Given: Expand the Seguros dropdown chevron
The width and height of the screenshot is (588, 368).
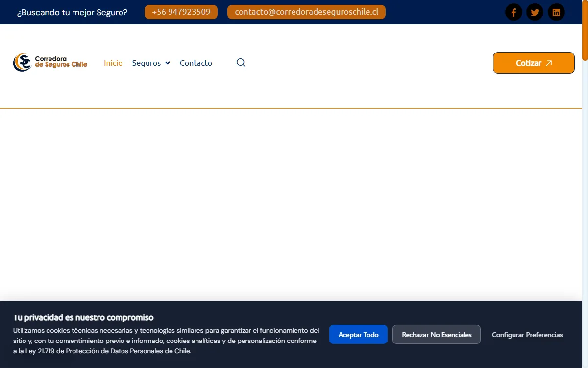Looking at the screenshot, I should [x=168, y=63].
